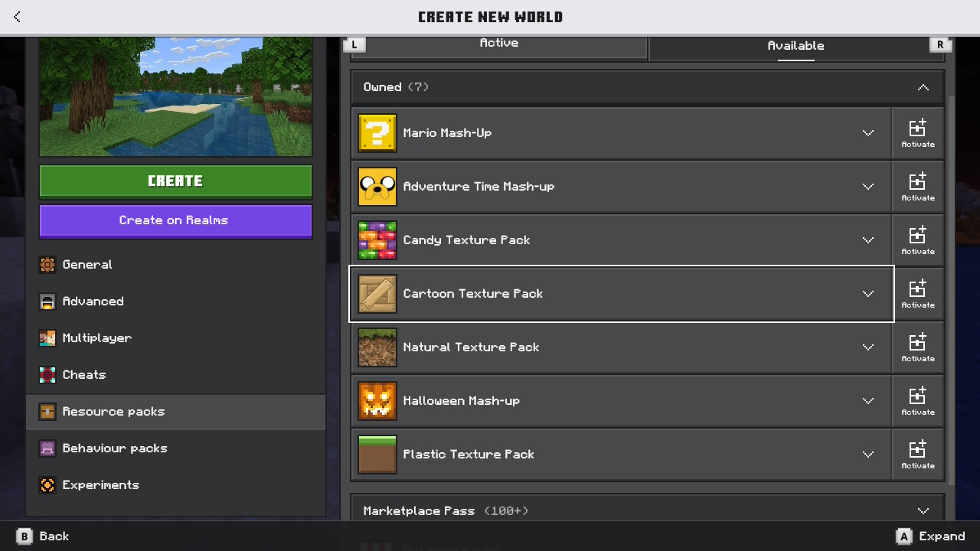Click the R shoulder button indicator
The image size is (980, 551).
point(940,44)
